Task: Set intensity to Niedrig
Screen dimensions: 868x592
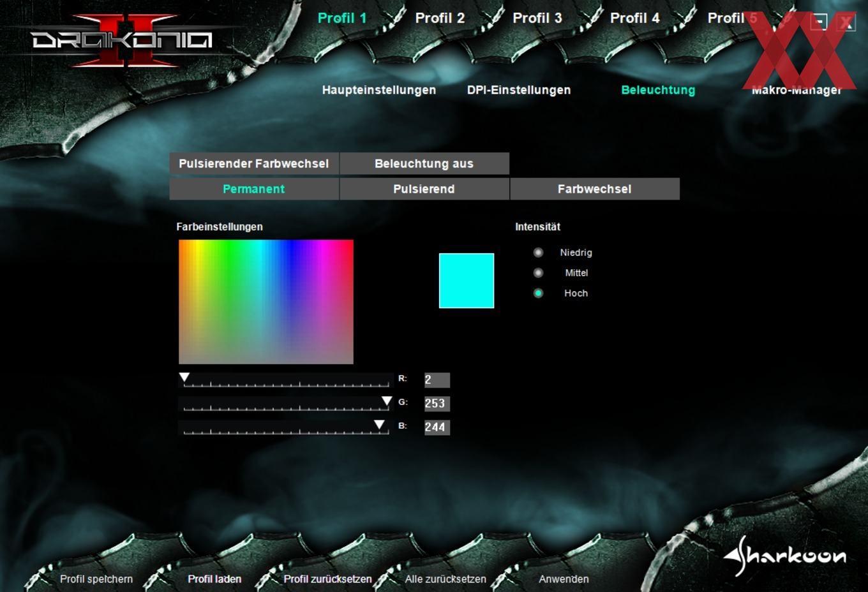Action: click(x=538, y=253)
